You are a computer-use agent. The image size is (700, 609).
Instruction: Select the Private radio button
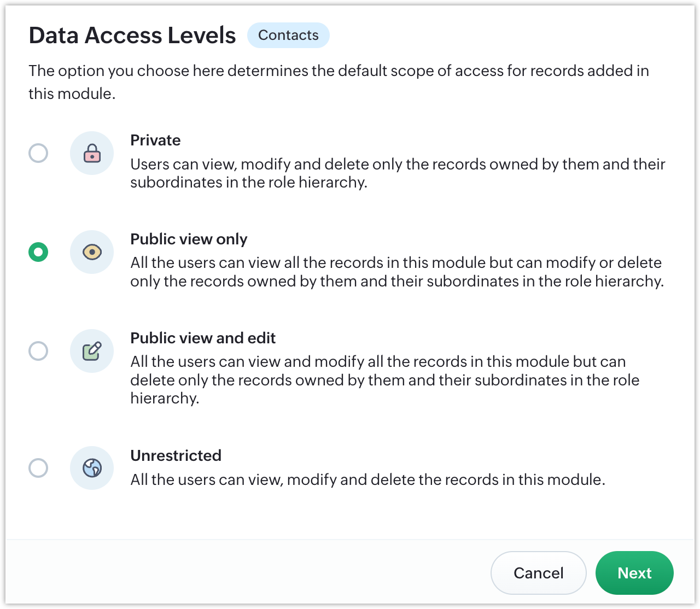38,153
